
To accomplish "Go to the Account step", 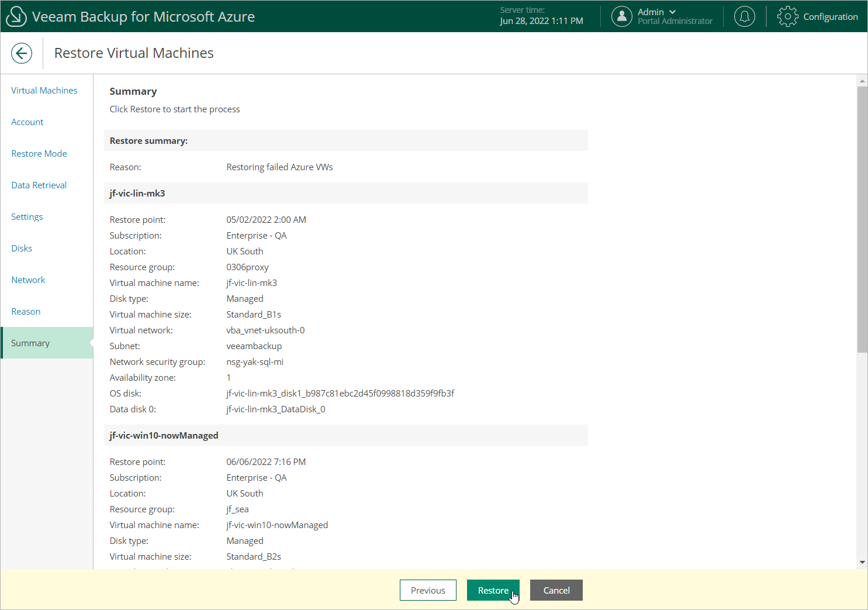I will pos(27,122).
